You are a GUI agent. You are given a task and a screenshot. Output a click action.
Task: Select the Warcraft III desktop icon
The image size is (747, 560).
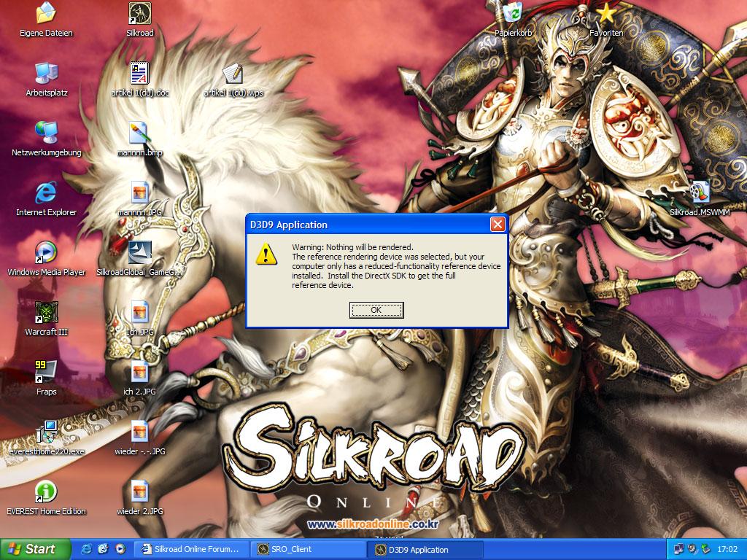coord(46,313)
